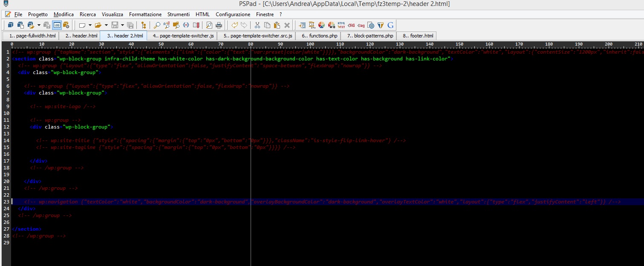
Task: Open the Strumenti menu
Action: 179,14
